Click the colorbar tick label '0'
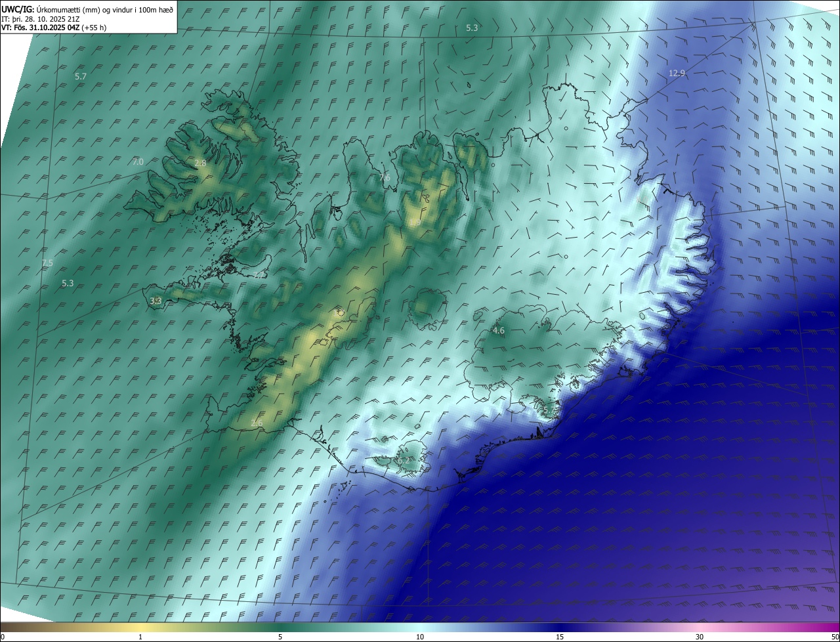840x642 pixels. click(x=3, y=637)
